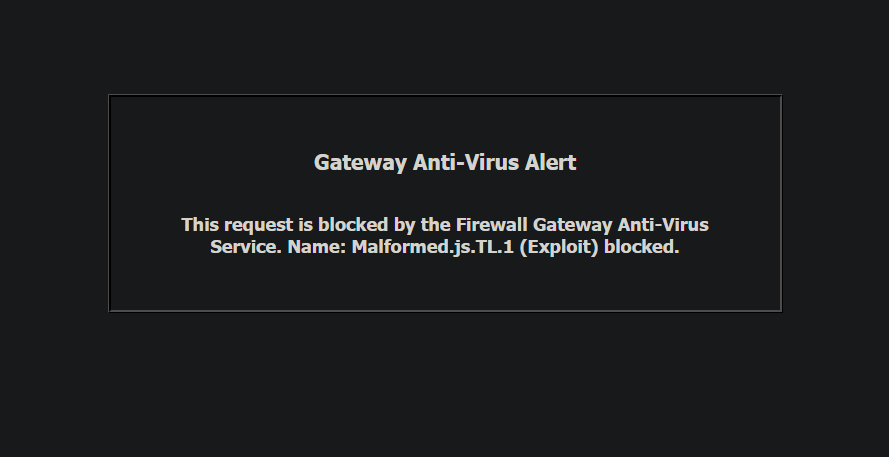Click the final blocked. word
Screen dimensions: 889x457
pos(642,247)
